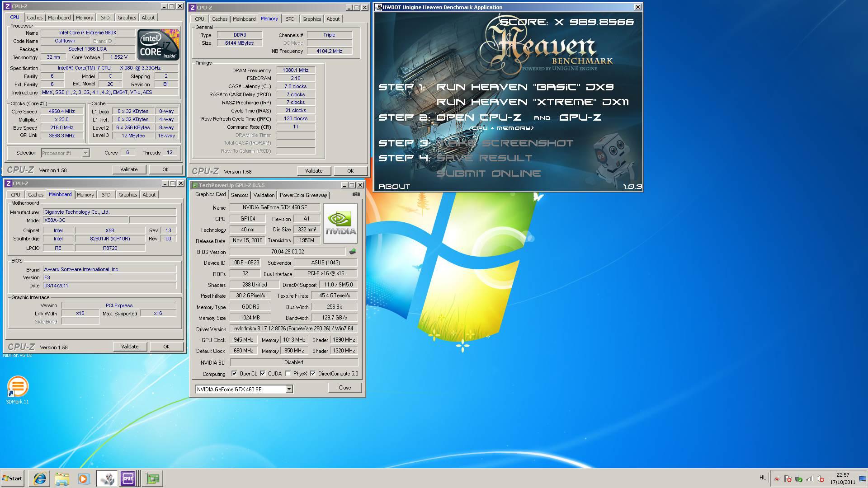The image size is (868, 488).
Task: Click the Core Voltage 1.552 V value
Action: pos(119,57)
